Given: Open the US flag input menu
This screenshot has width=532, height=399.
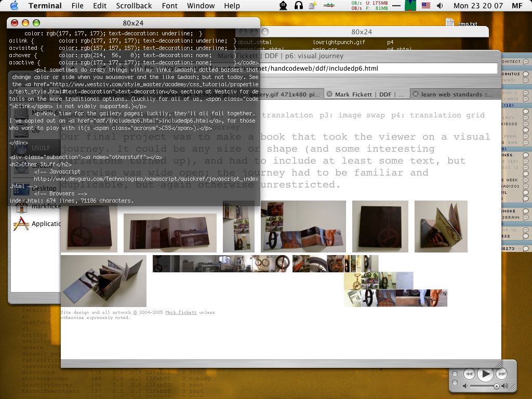Looking at the screenshot, I should click(x=426, y=5).
